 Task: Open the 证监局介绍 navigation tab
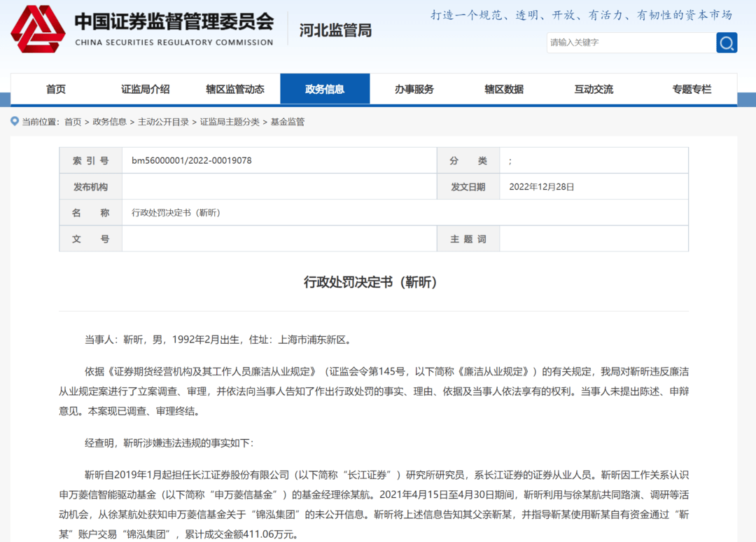coord(145,89)
